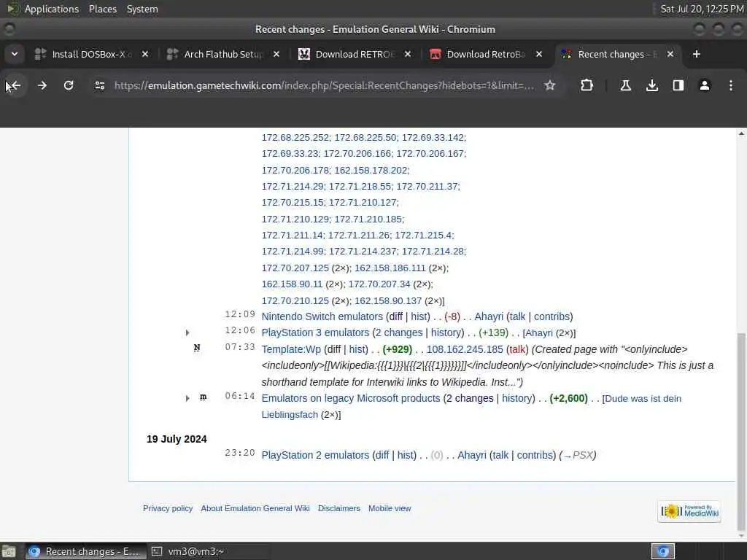Screen dimensions: 747x560
Task: Close the Arch Flathub Setup tab
Action: tap(276, 54)
